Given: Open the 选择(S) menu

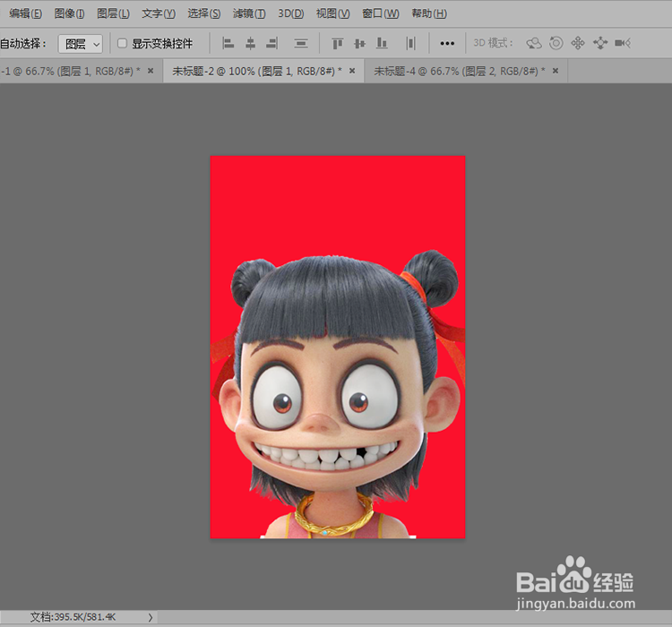Looking at the screenshot, I should pos(204,13).
